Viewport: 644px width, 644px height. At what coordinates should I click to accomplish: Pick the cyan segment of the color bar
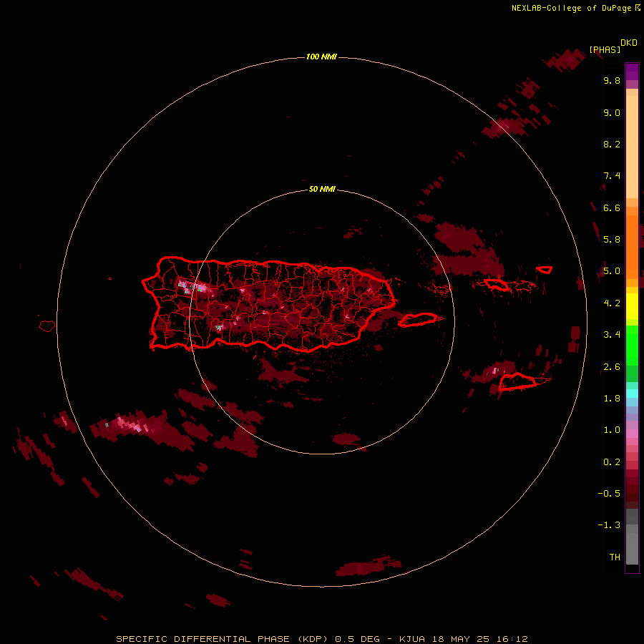[632, 394]
